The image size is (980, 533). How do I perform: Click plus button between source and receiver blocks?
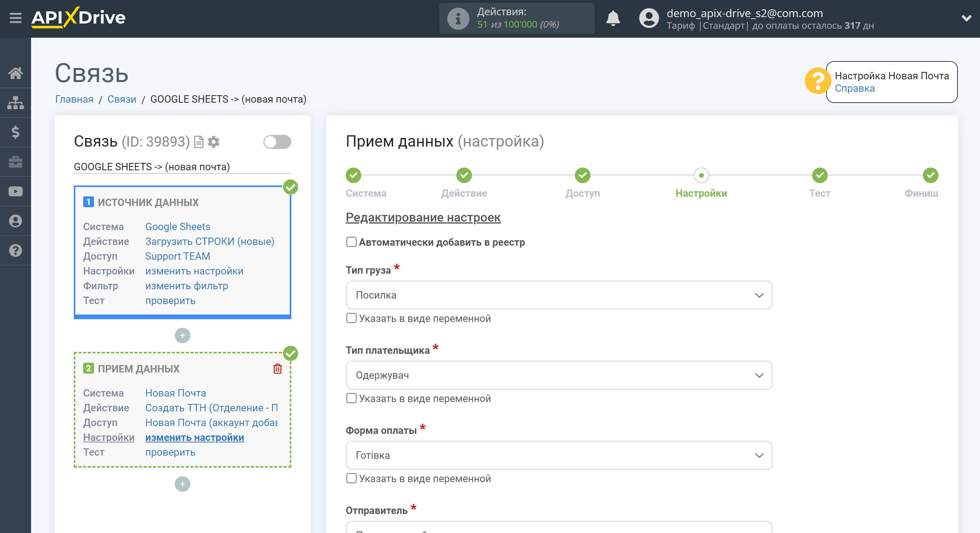(183, 336)
